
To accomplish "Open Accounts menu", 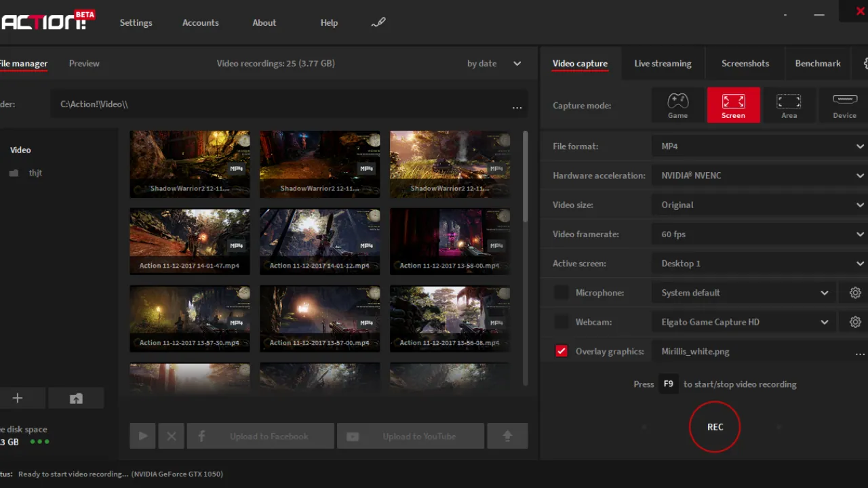I will coord(201,22).
